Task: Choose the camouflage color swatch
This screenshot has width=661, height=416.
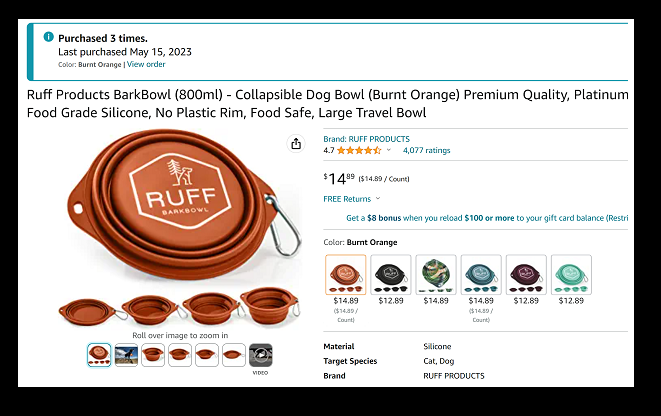Action: (x=436, y=274)
